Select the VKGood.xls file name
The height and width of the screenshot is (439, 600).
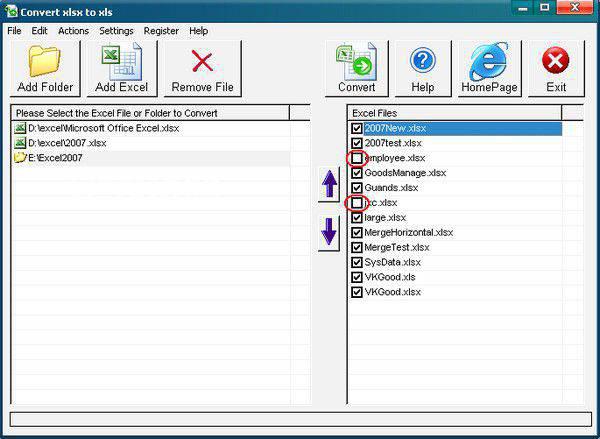pyautogui.click(x=390, y=277)
